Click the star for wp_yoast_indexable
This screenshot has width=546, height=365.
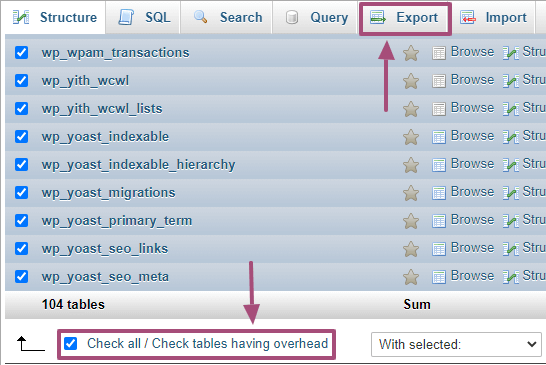tap(411, 137)
